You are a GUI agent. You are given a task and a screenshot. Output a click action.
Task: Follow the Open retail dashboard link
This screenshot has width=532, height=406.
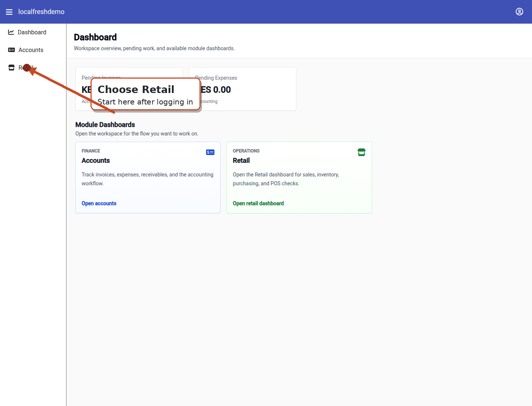(x=258, y=203)
